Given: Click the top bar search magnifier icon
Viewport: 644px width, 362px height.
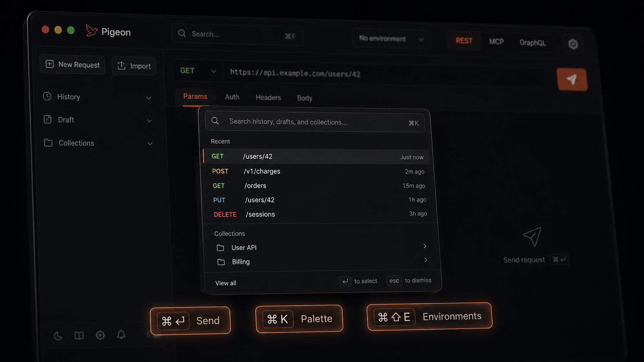Looking at the screenshot, I should [182, 33].
